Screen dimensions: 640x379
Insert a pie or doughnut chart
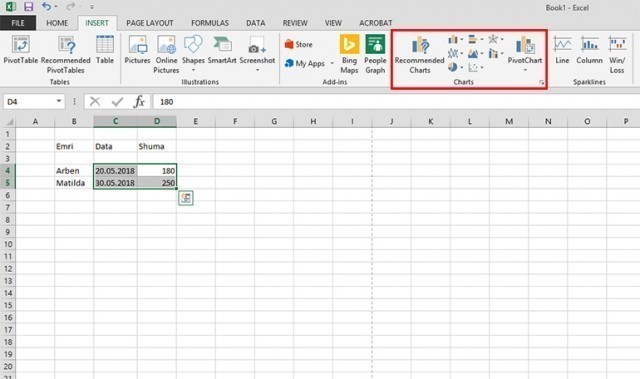(453, 67)
